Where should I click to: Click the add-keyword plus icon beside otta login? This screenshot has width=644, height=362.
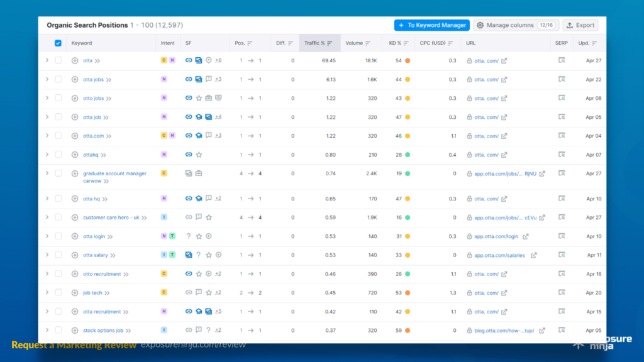75,236
